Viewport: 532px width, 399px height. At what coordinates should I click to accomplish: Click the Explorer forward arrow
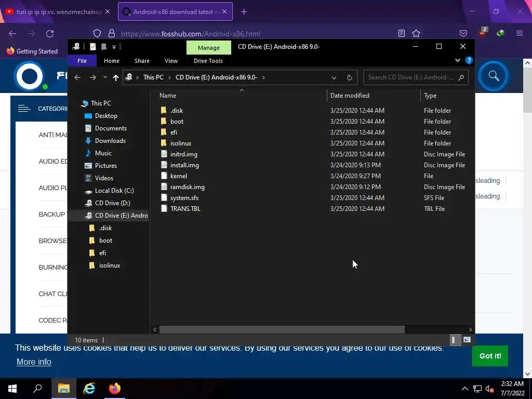point(92,77)
